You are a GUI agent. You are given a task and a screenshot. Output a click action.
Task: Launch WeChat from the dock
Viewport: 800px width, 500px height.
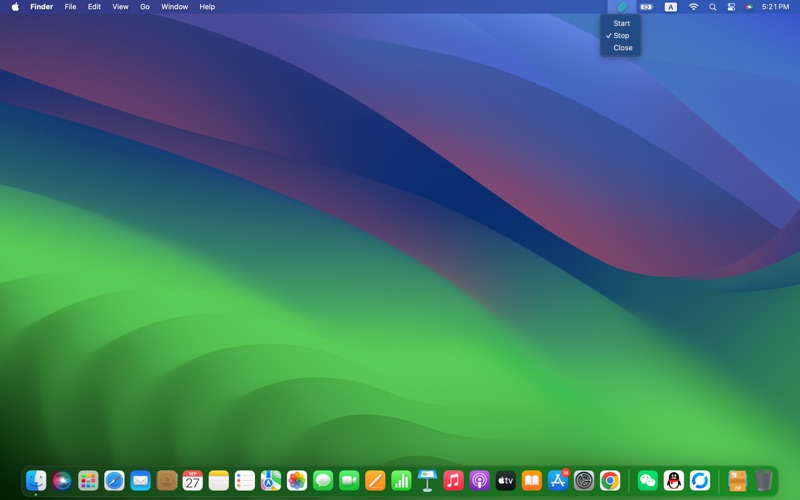click(648, 481)
